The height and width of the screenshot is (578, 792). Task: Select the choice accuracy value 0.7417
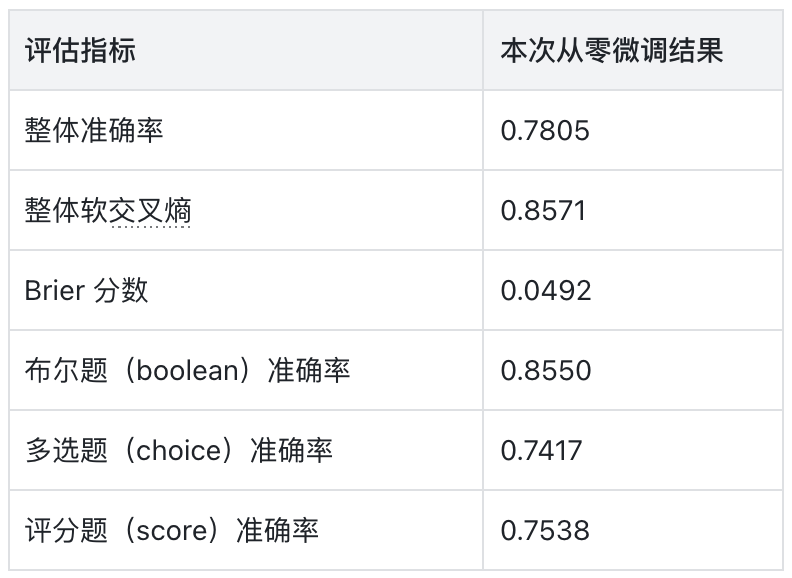[541, 450]
